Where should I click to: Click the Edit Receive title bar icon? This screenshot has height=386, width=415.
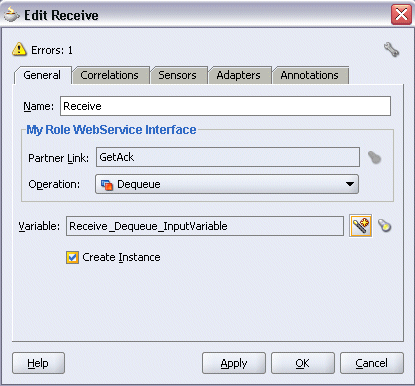12,15
